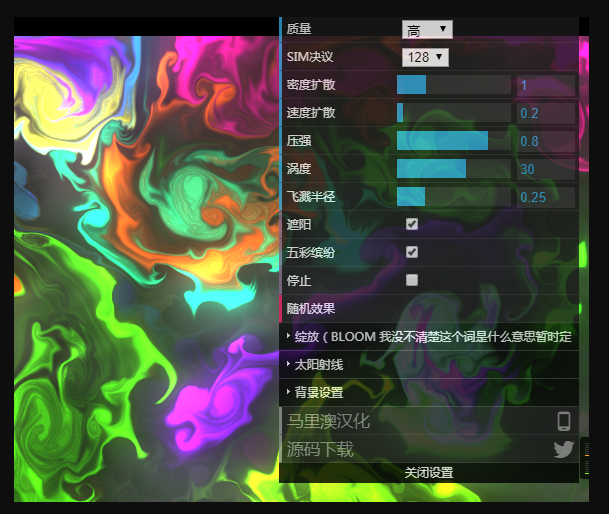609x514 pixels.
Task: Expand the 太阳射线 folder
Action: [429, 364]
